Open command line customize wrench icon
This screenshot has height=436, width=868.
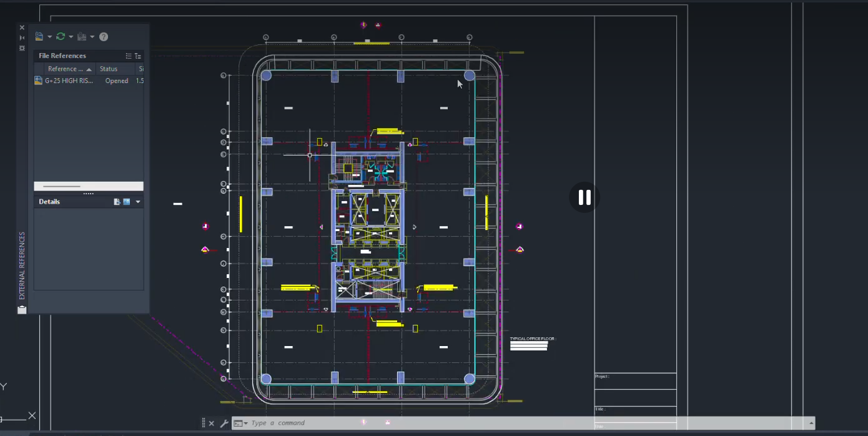point(224,423)
